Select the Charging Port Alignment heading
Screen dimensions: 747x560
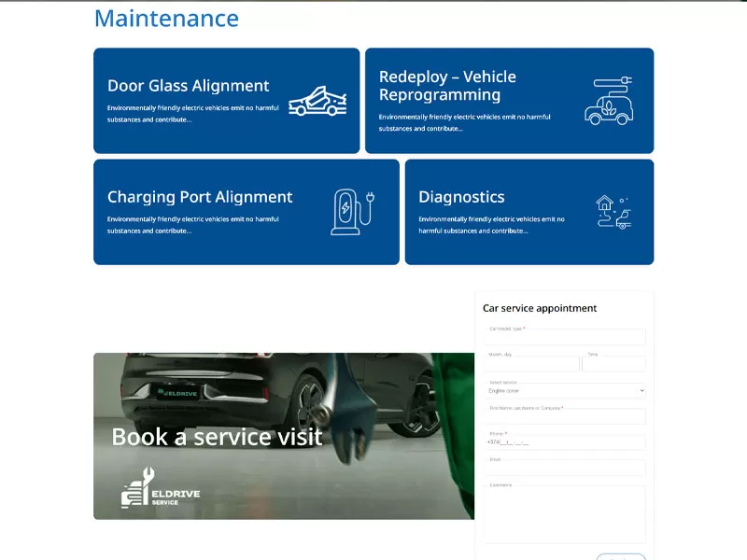(200, 197)
